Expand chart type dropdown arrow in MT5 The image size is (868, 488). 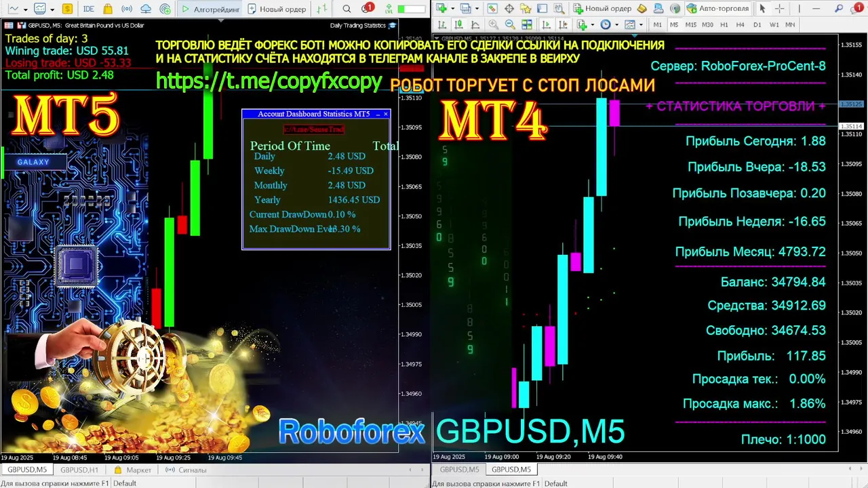[26, 9]
